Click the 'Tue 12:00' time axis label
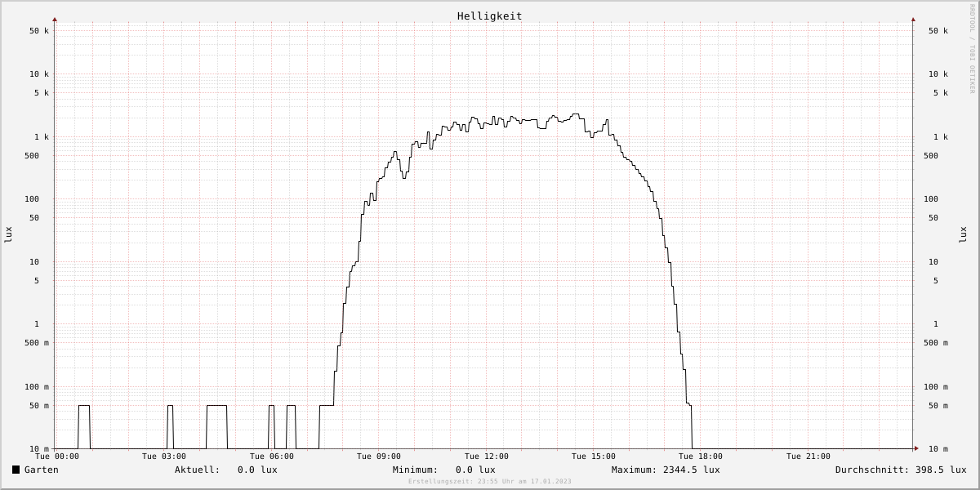 487,457
